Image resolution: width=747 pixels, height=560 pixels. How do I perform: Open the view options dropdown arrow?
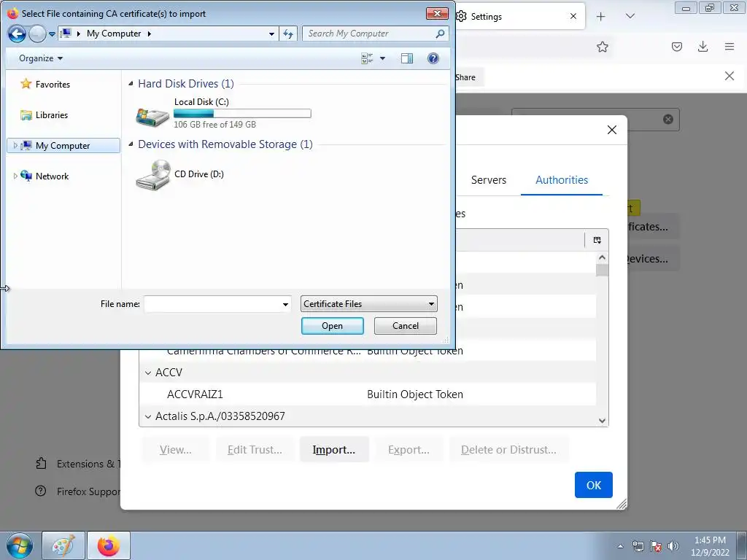[382, 58]
